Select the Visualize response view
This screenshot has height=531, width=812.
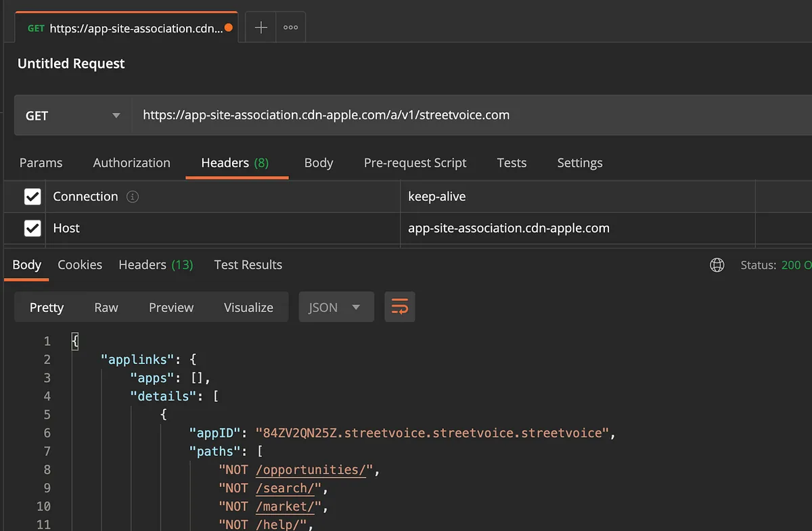coord(248,307)
